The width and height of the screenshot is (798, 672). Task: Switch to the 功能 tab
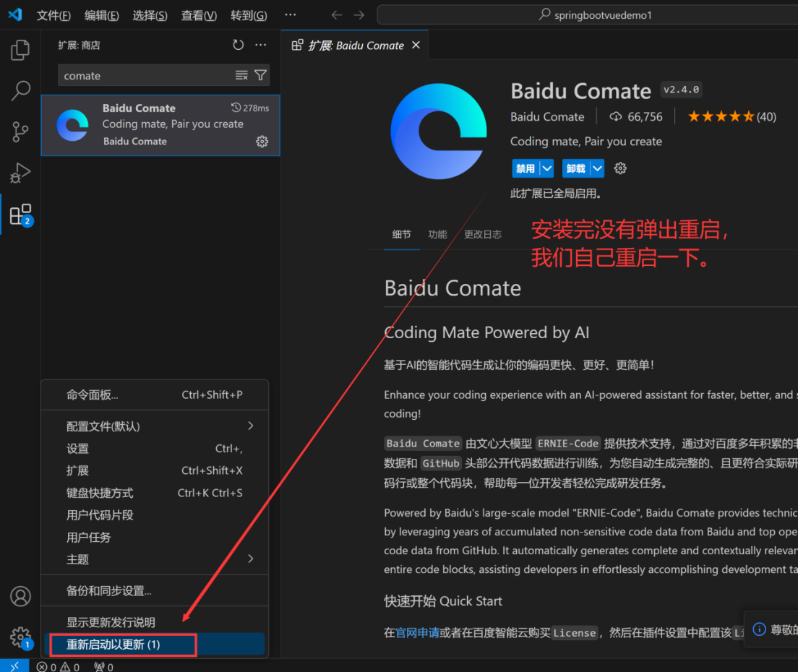[x=437, y=235]
